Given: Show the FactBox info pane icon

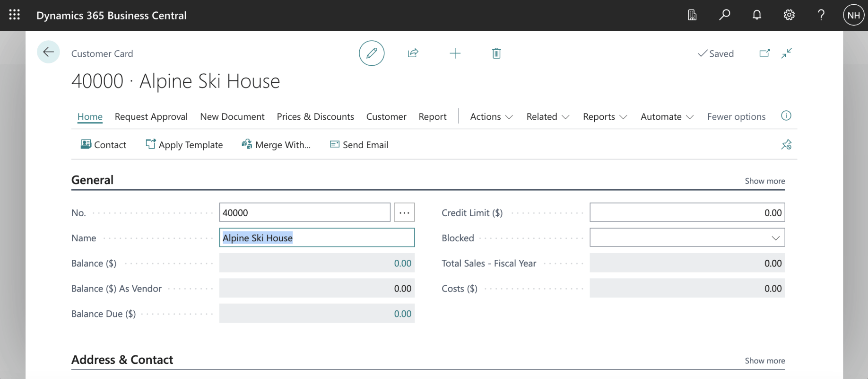Looking at the screenshot, I should point(786,116).
